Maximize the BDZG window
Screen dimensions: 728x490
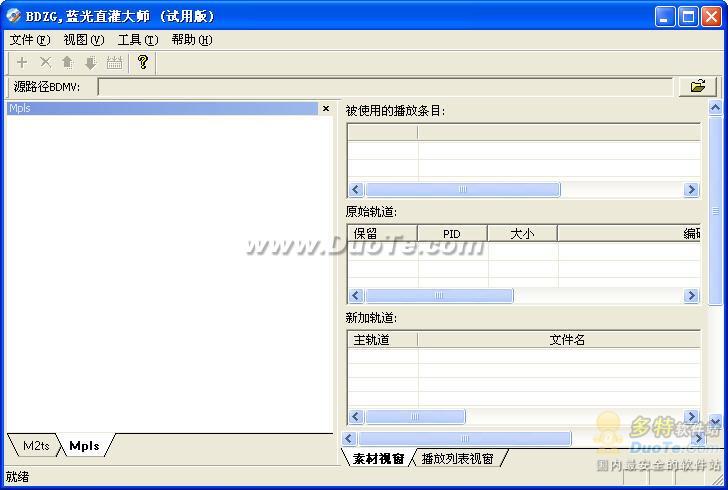click(688, 17)
